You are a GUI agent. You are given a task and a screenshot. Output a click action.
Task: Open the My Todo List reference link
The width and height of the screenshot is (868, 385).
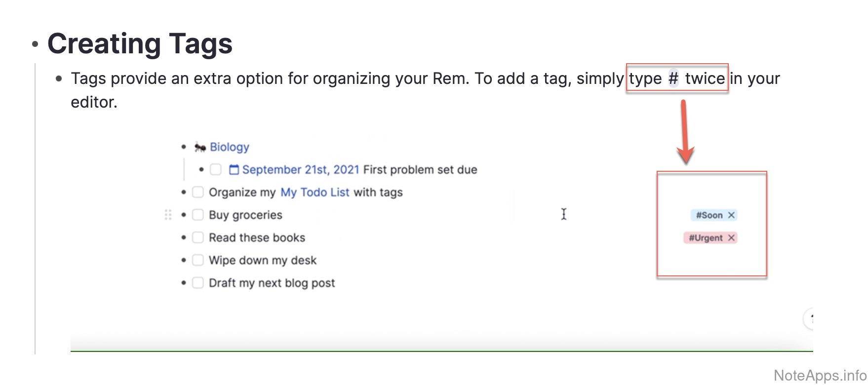click(x=315, y=192)
